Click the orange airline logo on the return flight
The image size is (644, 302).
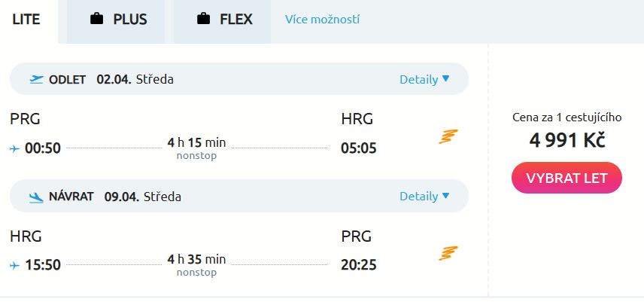point(448,253)
